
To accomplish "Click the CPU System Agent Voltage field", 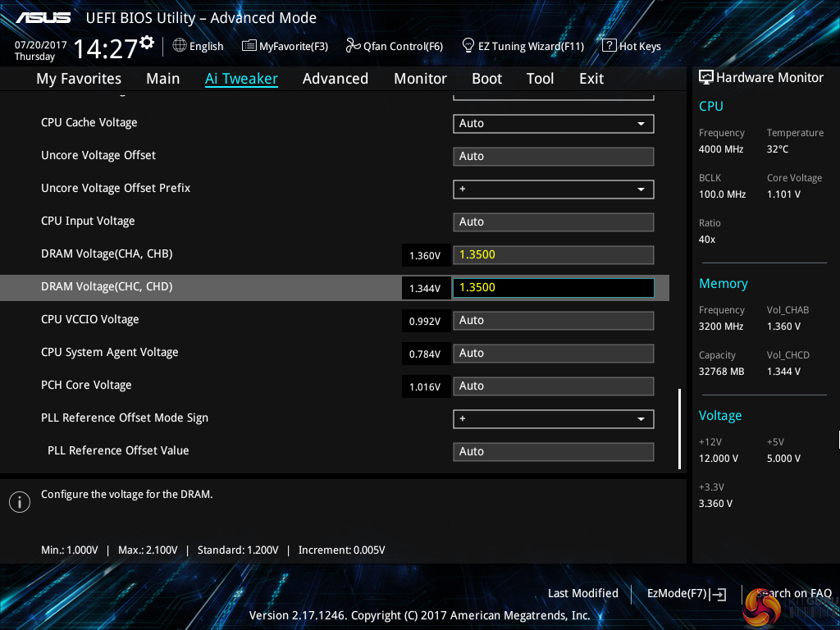I will coord(553,353).
